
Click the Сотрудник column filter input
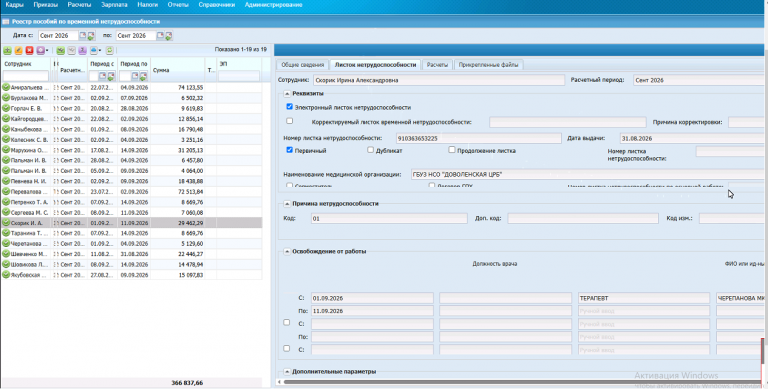(x=25, y=76)
